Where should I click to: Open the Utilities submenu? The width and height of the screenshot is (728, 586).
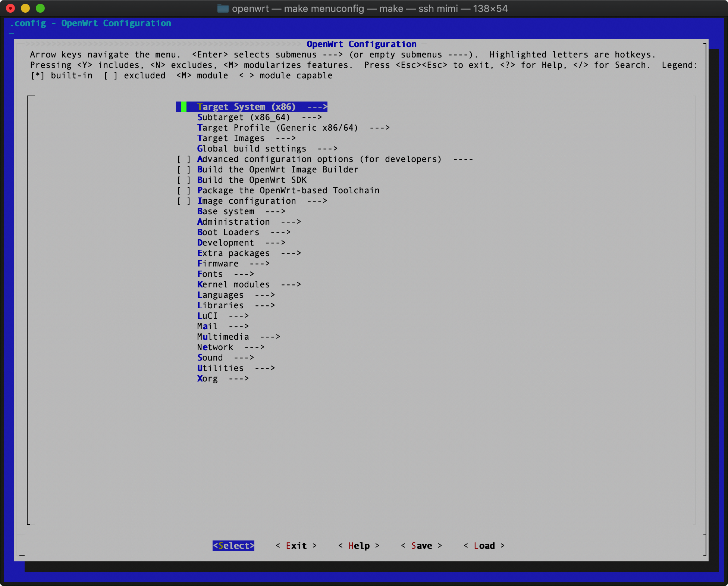point(236,368)
